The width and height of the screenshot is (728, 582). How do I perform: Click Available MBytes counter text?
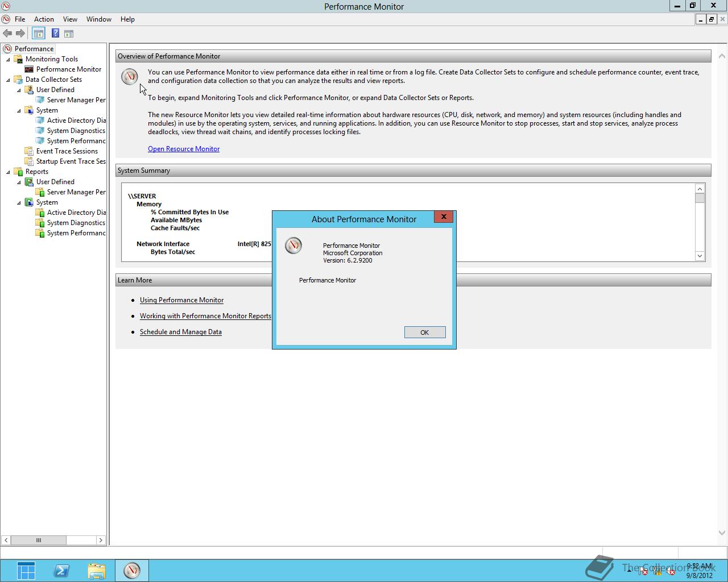pyautogui.click(x=176, y=220)
